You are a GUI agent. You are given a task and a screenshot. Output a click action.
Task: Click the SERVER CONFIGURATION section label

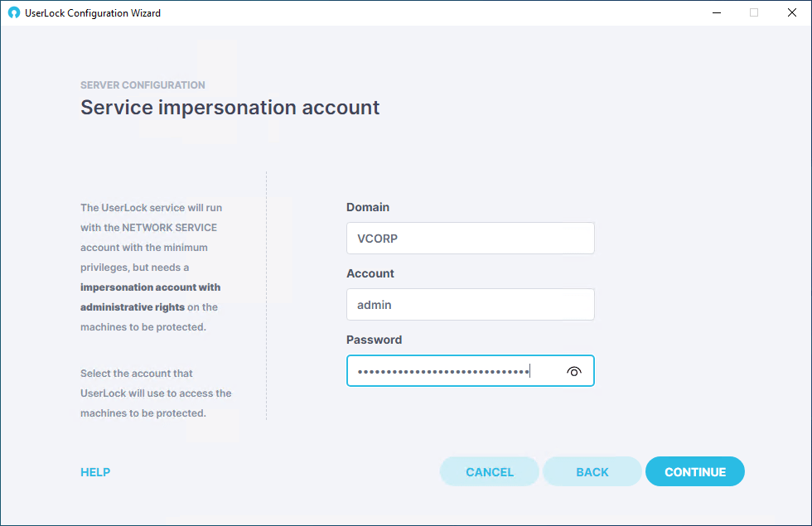click(x=143, y=84)
